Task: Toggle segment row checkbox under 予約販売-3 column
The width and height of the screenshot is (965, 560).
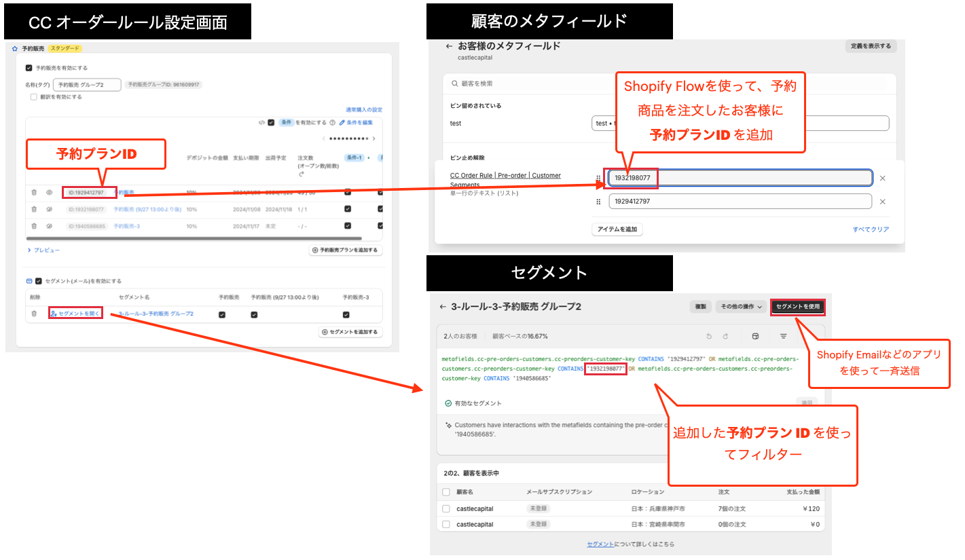Action: [346, 314]
